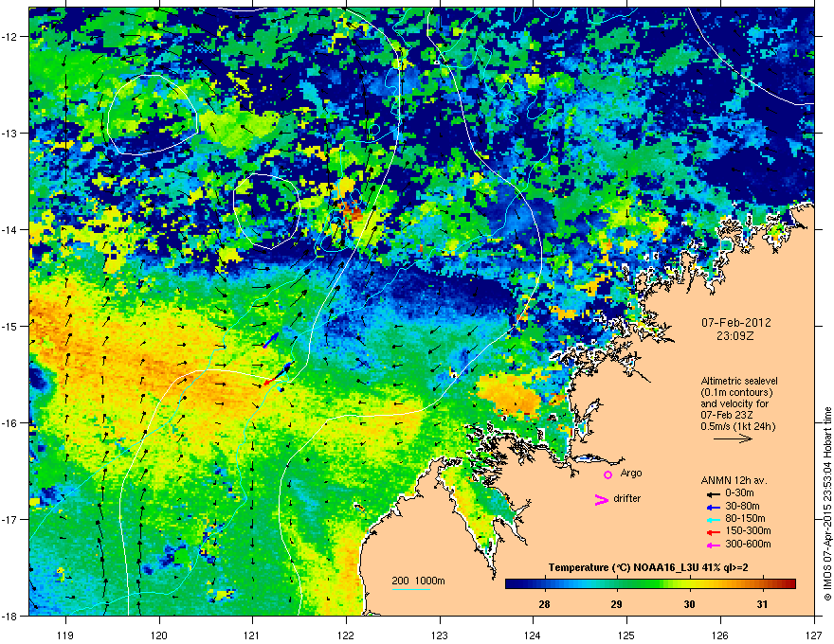Click the '0.5m/s (1kt 24h)' text
Screen dimensions: 834x644
coord(737,426)
